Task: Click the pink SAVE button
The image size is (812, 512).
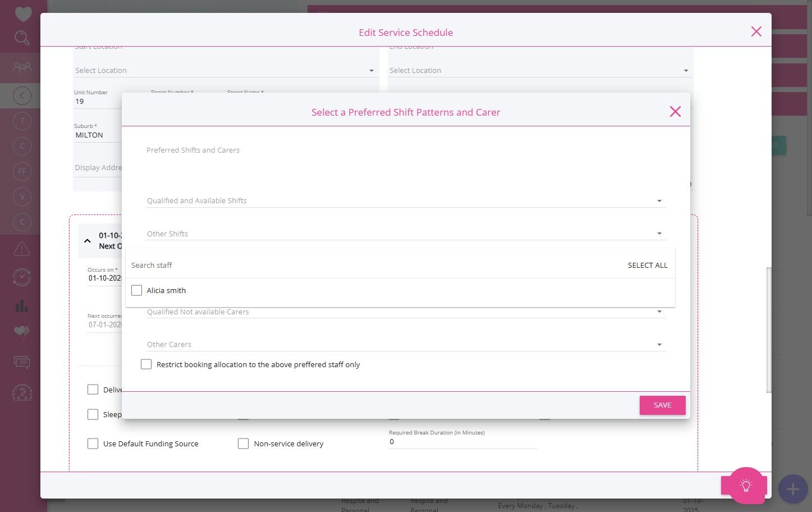Action: pos(662,405)
